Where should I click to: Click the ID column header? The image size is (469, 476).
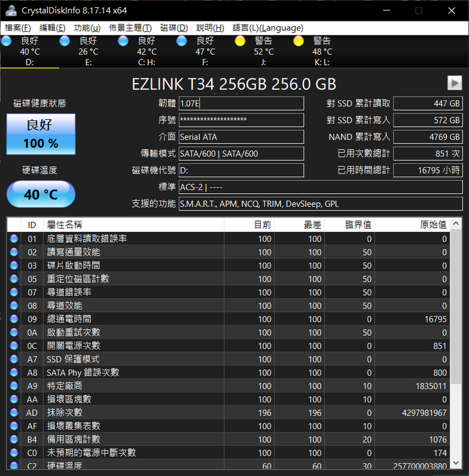(32, 225)
